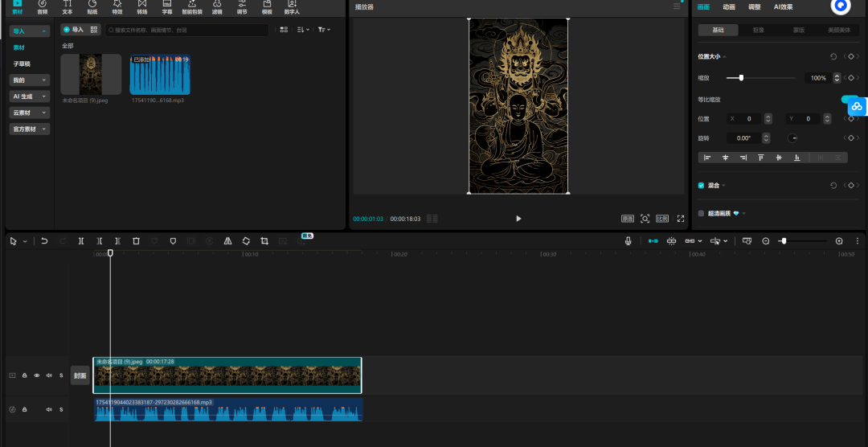Click the QR code import icon
868x447 pixels.
click(94, 30)
